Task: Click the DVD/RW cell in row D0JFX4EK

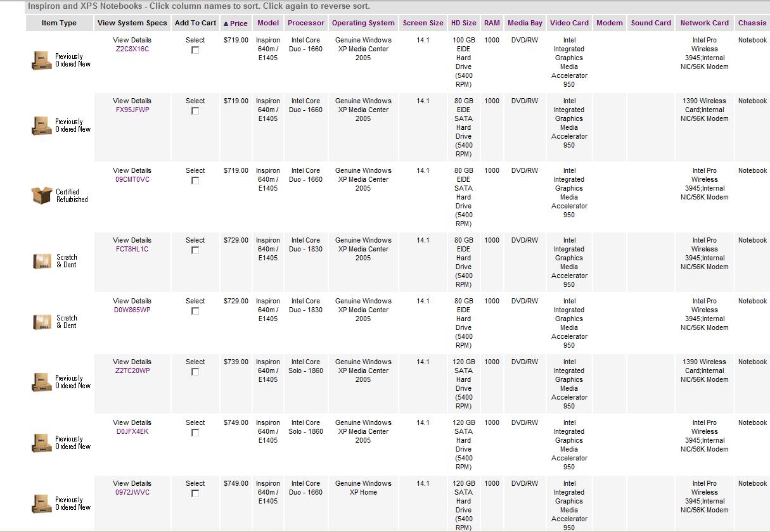Action: coord(525,422)
